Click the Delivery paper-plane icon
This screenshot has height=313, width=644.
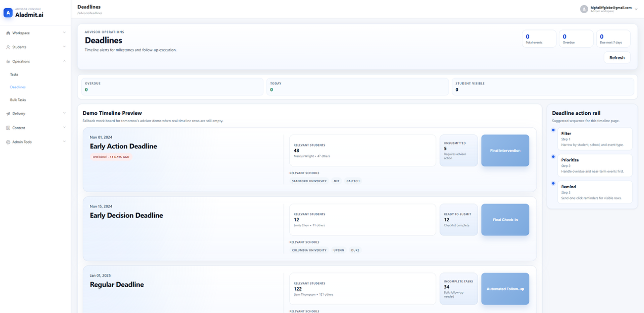(x=8, y=113)
